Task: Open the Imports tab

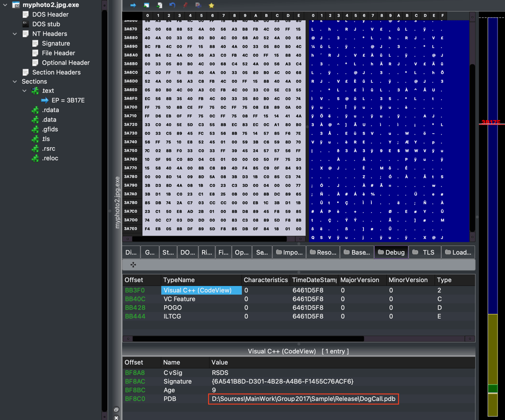Action: click(289, 252)
